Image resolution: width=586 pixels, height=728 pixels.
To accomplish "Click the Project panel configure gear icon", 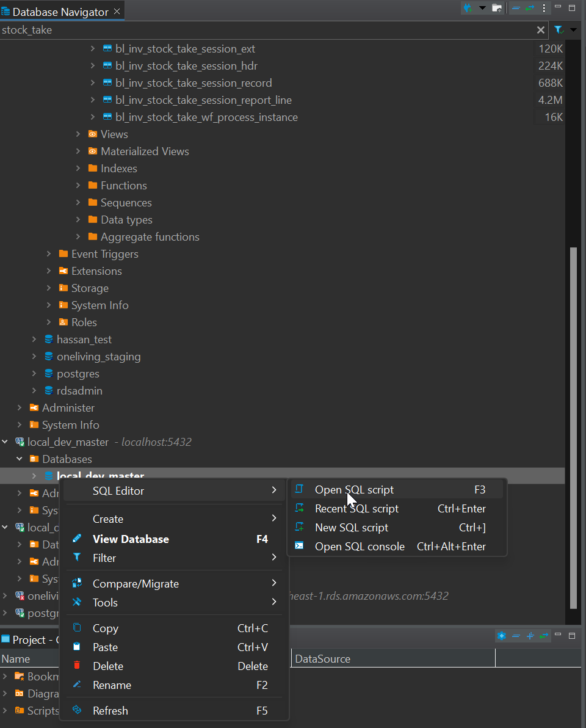I will click(502, 636).
